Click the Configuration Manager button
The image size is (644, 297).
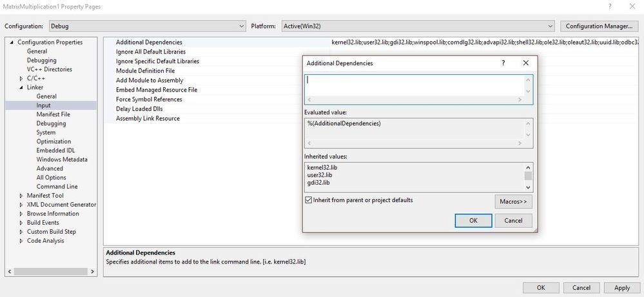pos(600,26)
